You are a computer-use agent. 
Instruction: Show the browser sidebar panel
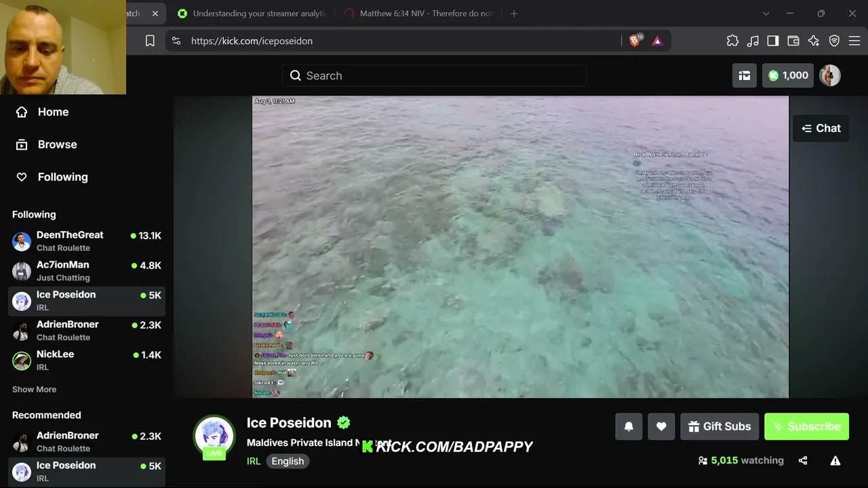click(x=773, y=41)
